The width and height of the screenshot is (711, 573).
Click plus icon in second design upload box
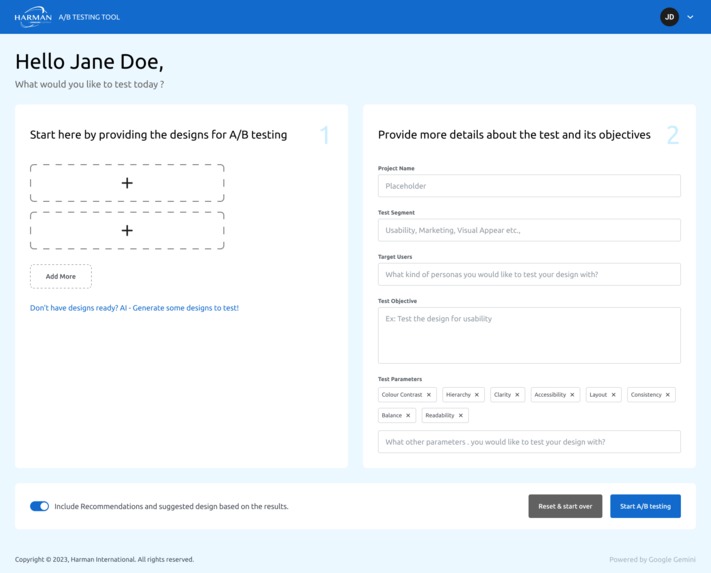[127, 230]
